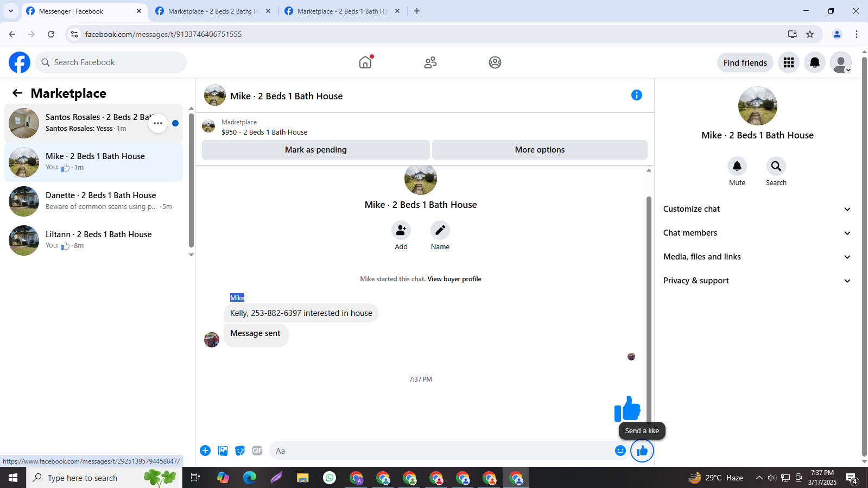This screenshot has height=488, width=868.
Task: Open Chrome's three-dot menu
Action: (857, 34)
